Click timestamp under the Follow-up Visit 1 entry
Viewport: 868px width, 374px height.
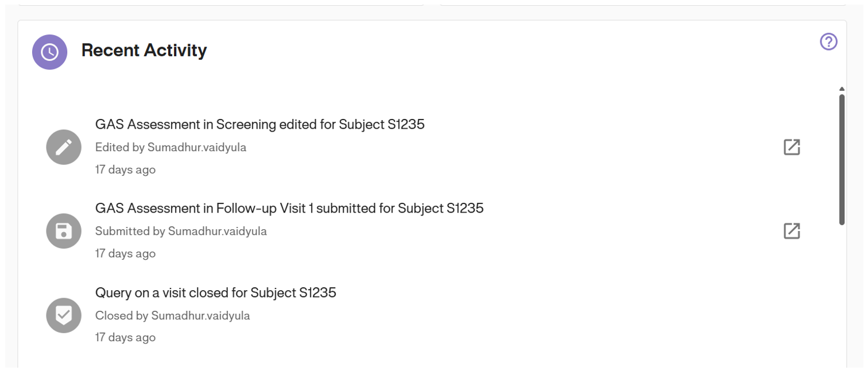coord(125,253)
